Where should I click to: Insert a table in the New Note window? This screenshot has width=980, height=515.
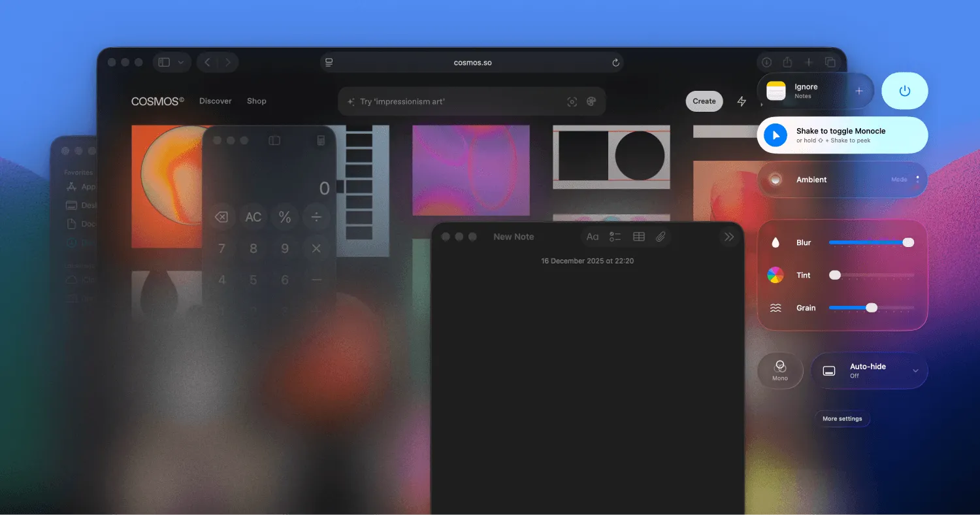tap(639, 237)
